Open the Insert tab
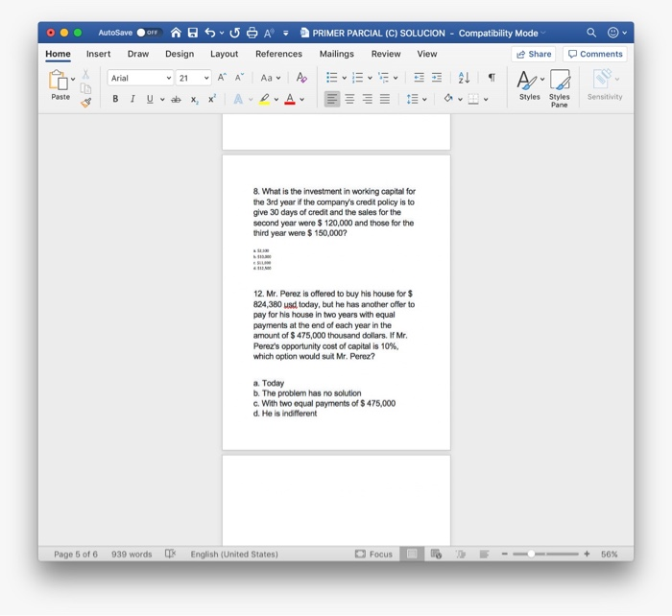672x616 pixels. click(98, 54)
